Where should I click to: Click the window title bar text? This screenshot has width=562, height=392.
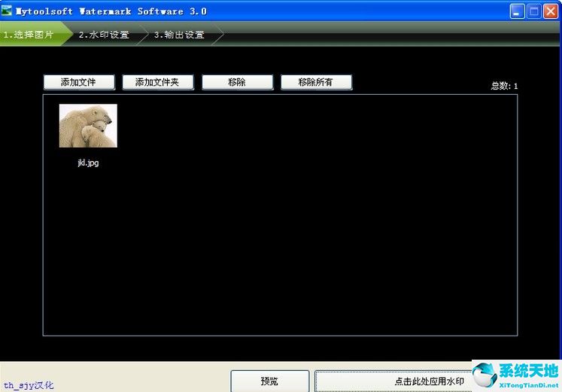(x=111, y=11)
